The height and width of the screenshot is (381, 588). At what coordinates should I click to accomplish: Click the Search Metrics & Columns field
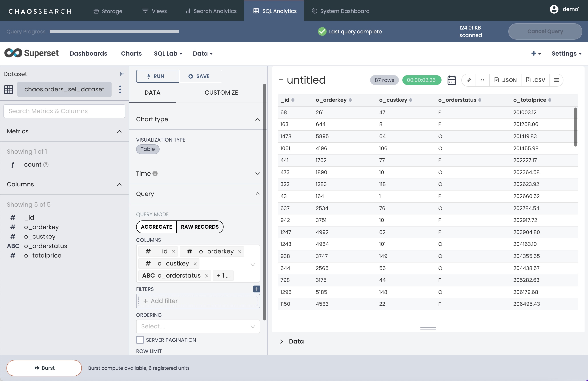click(x=64, y=111)
